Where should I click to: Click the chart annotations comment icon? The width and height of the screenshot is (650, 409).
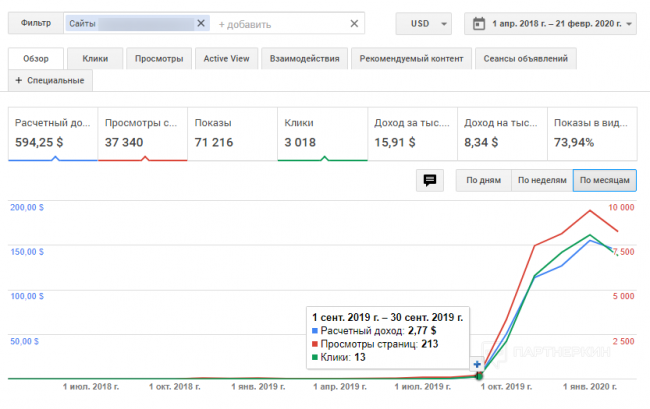pyautogui.click(x=429, y=180)
